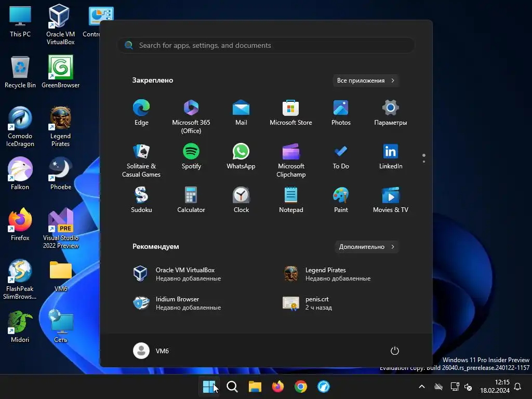Select the VM6 folder on desktop
Image resolution: width=532 pixels, height=399 pixels.
pos(60,275)
